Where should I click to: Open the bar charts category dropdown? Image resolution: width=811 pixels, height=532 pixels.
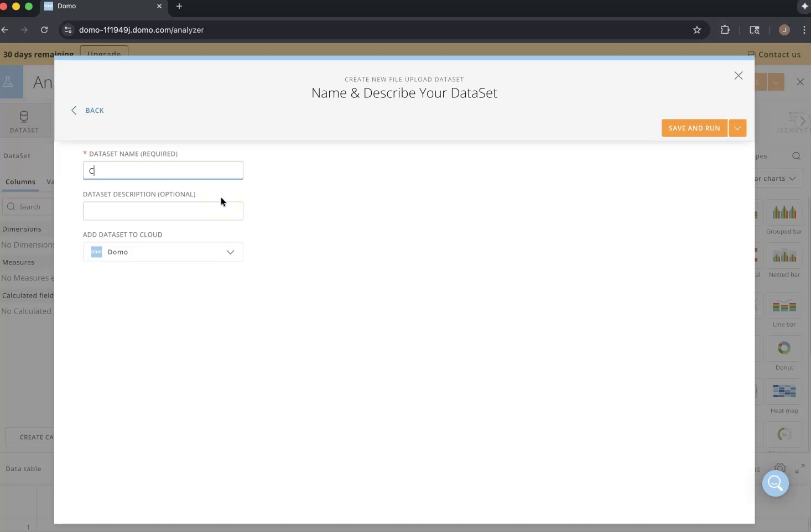[x=778, y=178]
